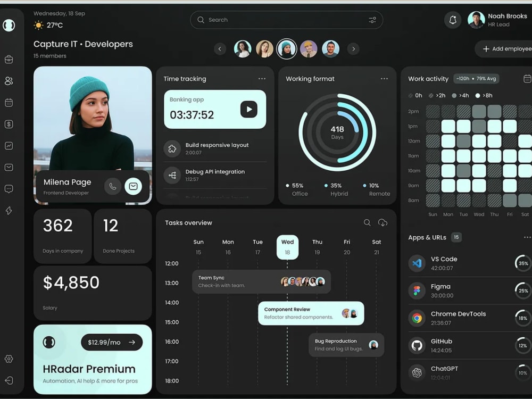Click the Figma app icon
This screenshot has height=399, width=532.
click(417, 291)
